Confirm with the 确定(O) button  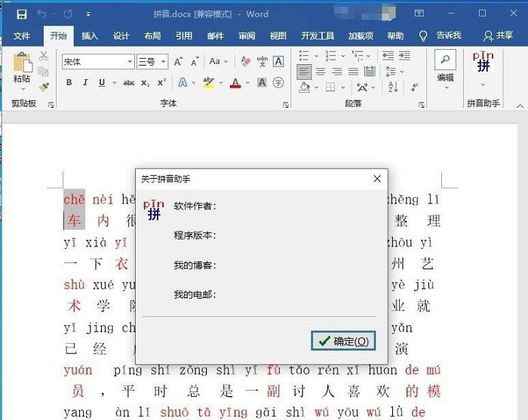click(x=343, y=341)
